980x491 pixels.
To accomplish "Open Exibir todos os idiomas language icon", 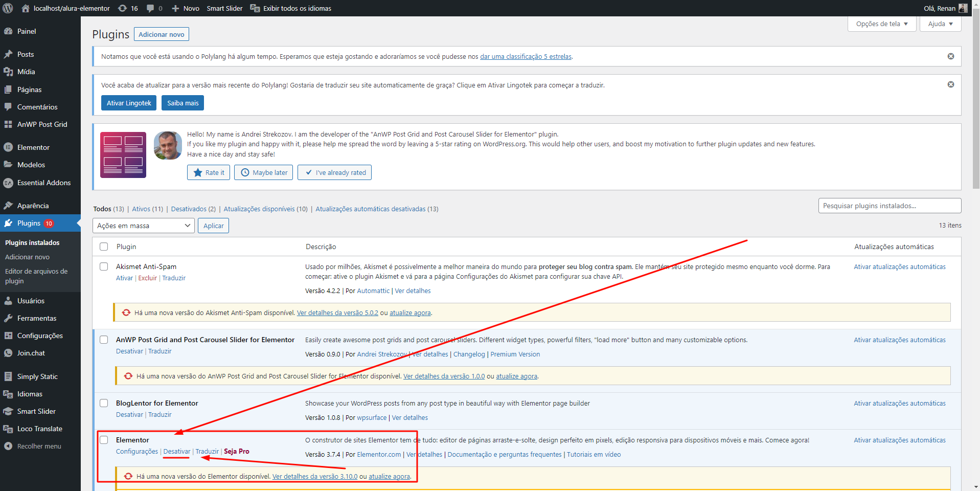I will pyautogui.click(x=255, y=8).
